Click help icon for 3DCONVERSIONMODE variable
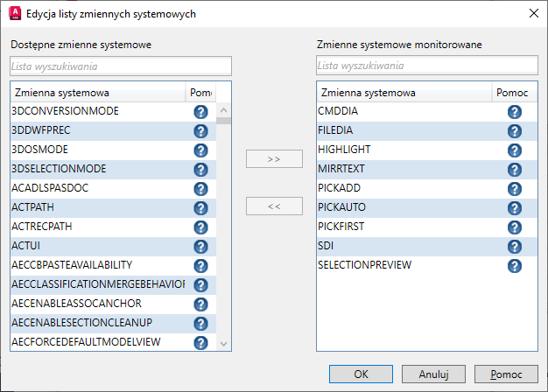The image size is (548, 392). coord(200,112)
